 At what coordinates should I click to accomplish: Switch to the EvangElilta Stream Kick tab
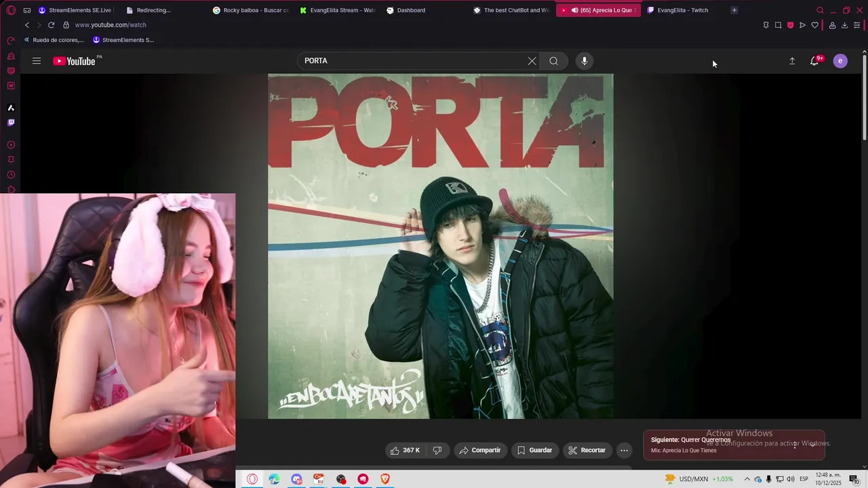pyautogui.click(x=337, y=10)
